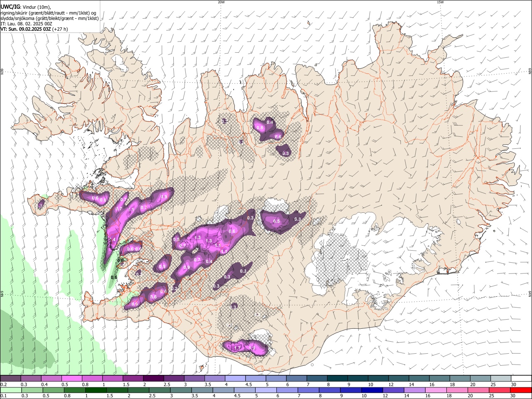Viewport: 532px width, 399px height.
Task: Click the 1.7 snowfall value on the southern glacier
Action: (238, 348)
